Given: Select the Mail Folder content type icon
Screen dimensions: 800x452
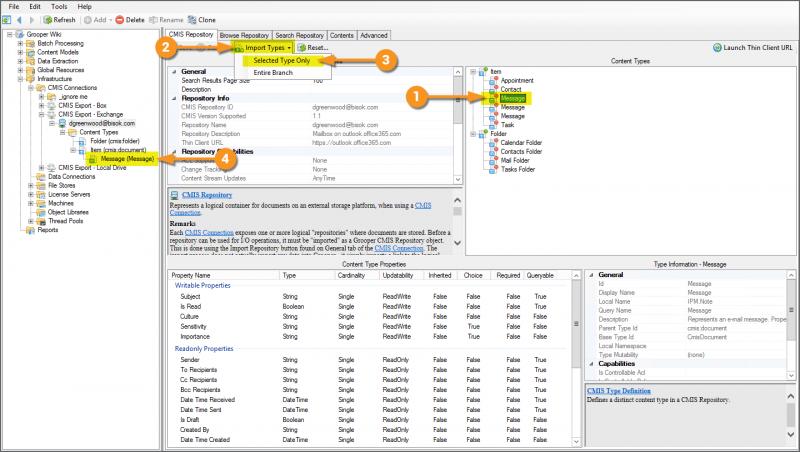Looking at the screenshot, I should [493, 160].
